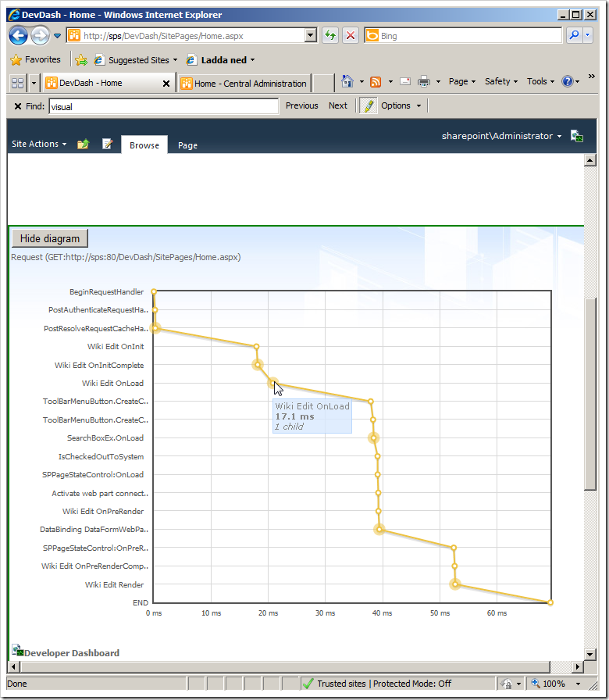Click the DataBinding DataFormWebPa.. data point
This screenshot has height=700, width=609.
[379, 530]
